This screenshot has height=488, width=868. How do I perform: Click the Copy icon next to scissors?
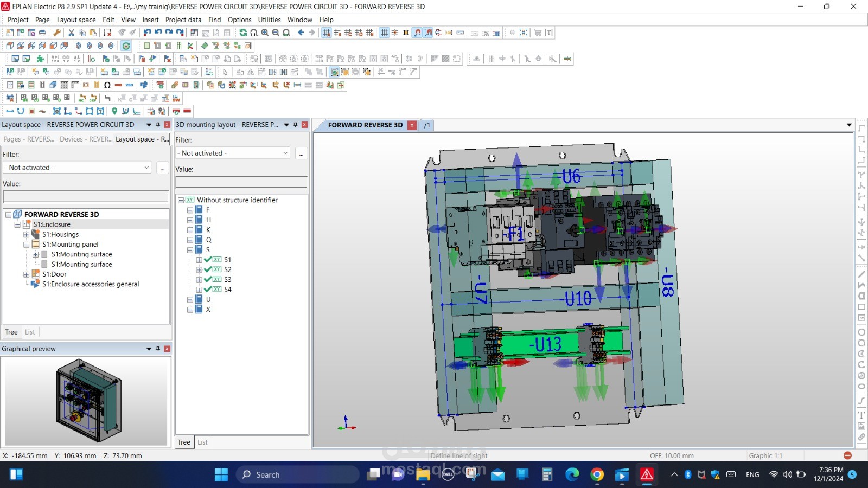(82, 33)
